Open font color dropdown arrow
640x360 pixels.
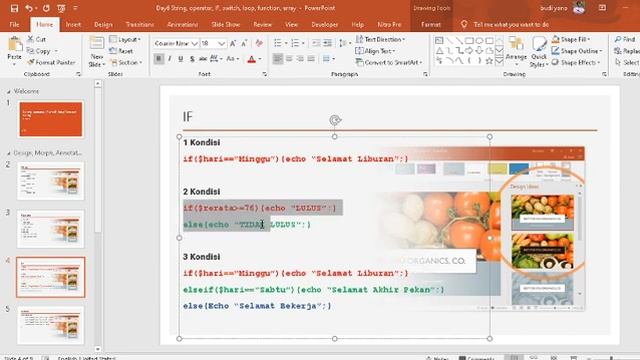[260, 59]
